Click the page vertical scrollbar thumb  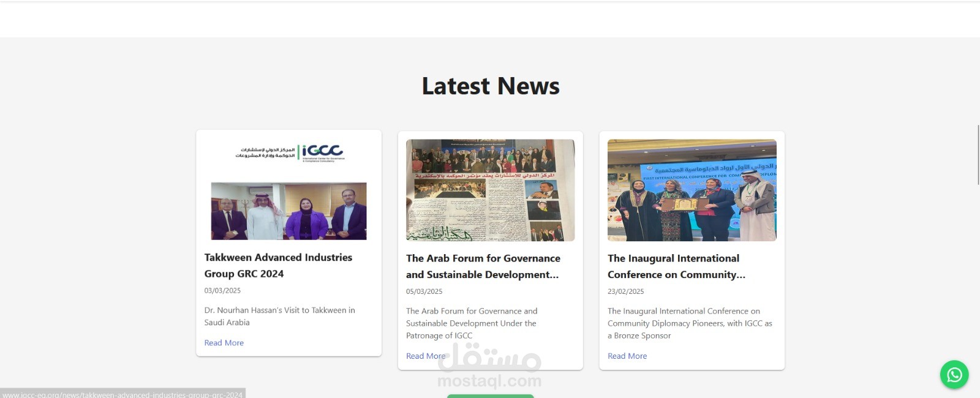(978, 154)
